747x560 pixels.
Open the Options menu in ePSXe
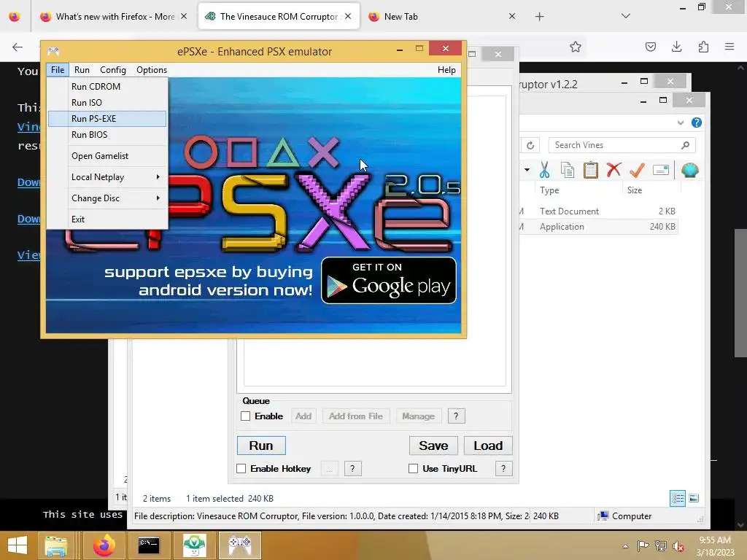click(152, 70)
